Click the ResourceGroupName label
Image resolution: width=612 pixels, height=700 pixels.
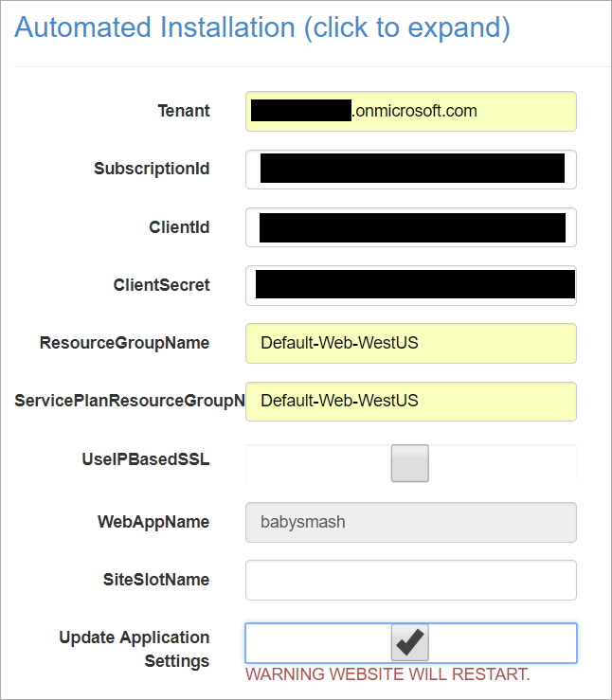[x=124, y=343]
